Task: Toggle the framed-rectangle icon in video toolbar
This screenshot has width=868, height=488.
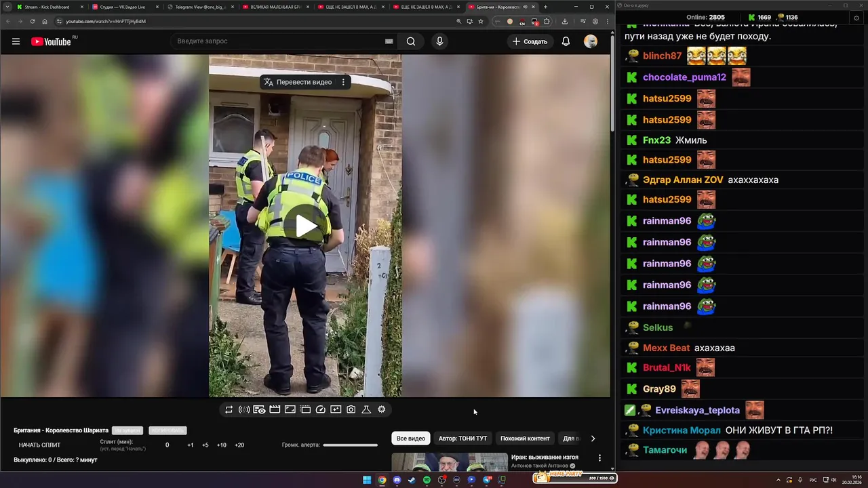Action: 290,409
